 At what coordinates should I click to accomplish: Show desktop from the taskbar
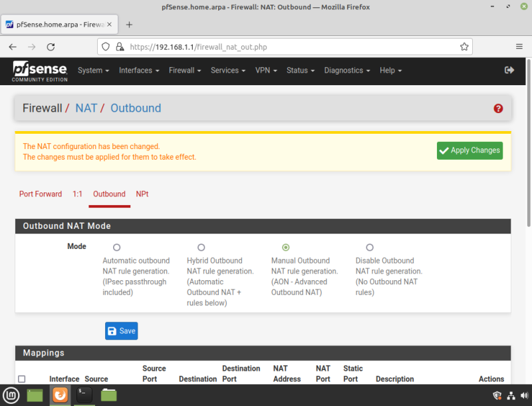point(35,395)
